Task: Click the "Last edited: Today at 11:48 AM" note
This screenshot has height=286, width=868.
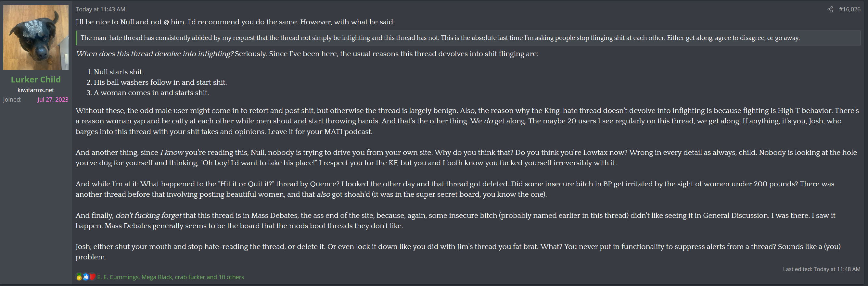Action: click(821, 269)
